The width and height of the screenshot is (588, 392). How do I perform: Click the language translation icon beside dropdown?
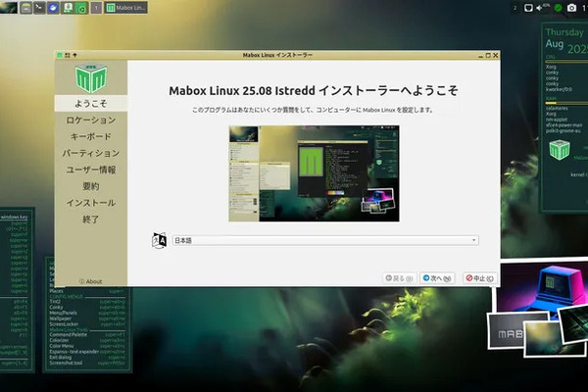tap(159, 239)
